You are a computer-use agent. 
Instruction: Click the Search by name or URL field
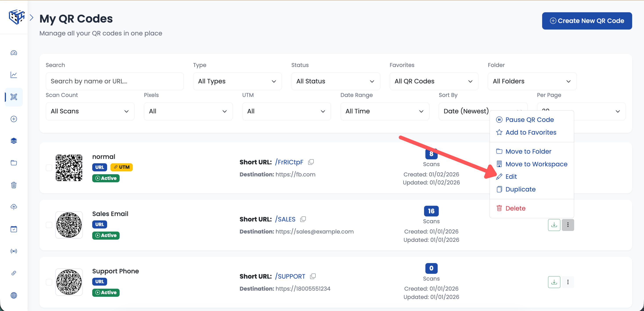tap(115, 81)
